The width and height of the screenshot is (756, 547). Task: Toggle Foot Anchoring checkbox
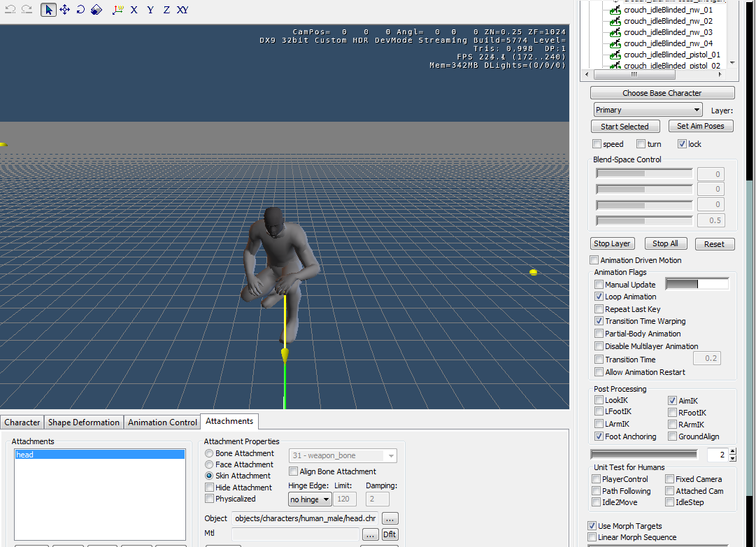click(599, 436)
